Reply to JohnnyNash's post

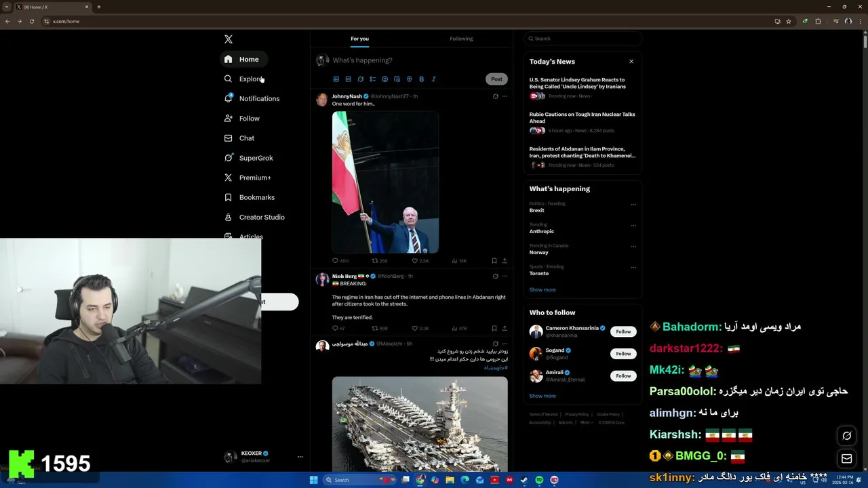(340, 261)
